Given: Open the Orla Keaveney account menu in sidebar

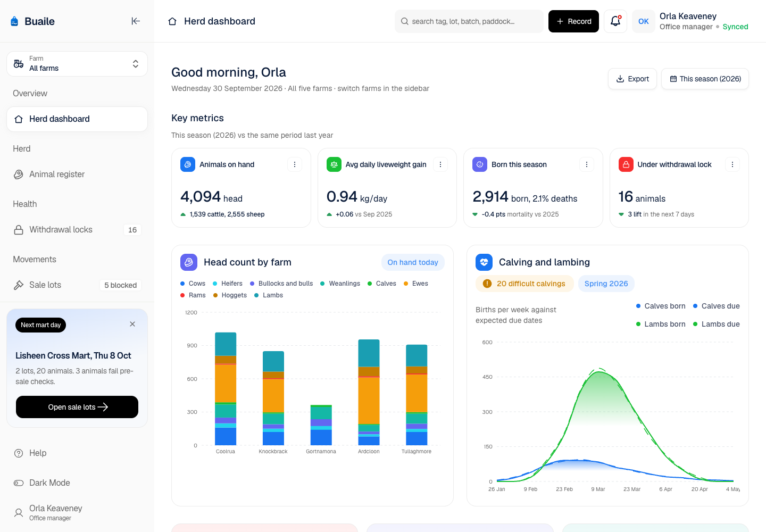Looking at the screenshot, I should [x=77, y=513].
